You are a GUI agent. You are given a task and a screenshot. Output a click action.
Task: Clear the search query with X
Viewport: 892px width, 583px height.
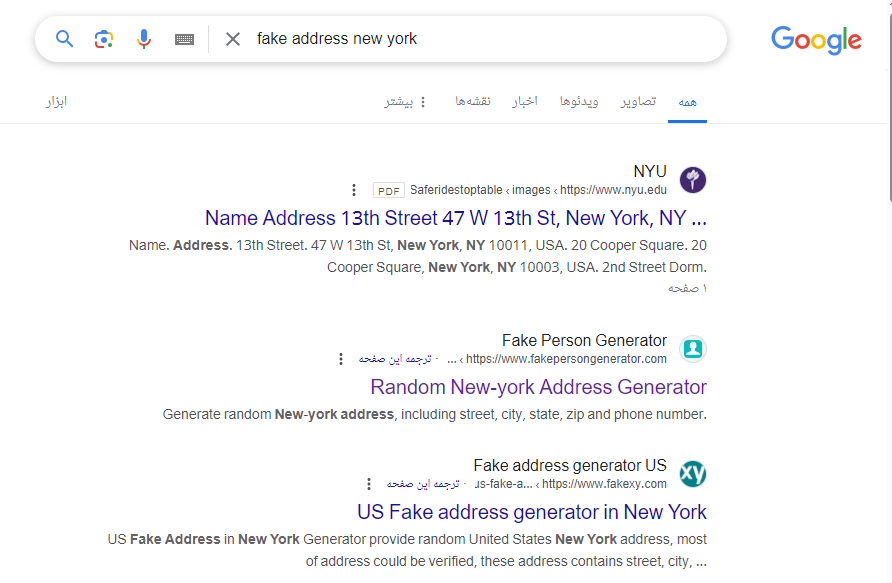233,39
